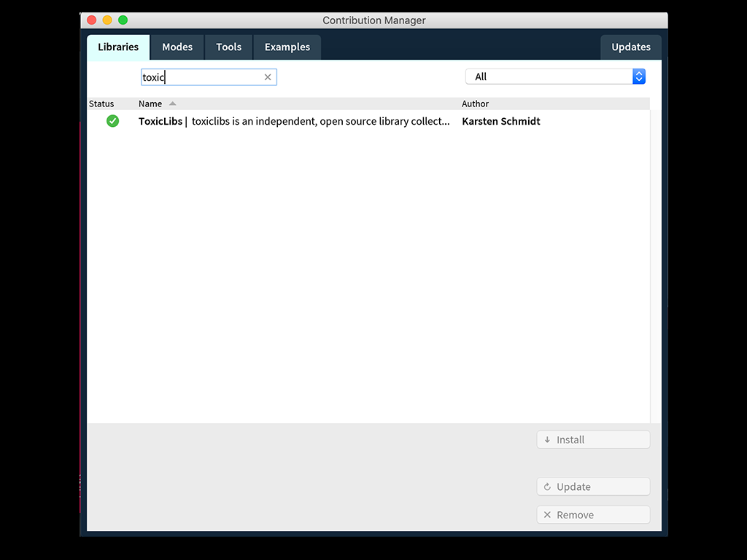Open the Tools tab
The width and height of the screenshot is (747, 560).
228,47
